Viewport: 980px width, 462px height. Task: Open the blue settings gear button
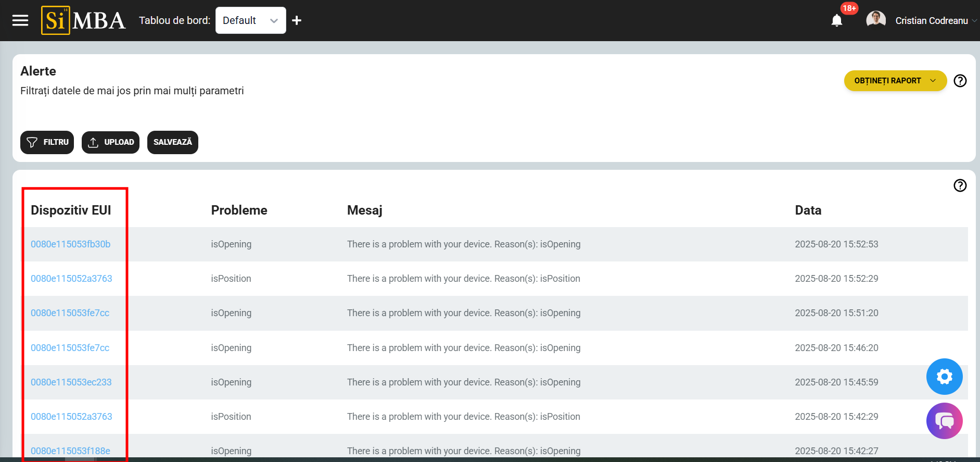point(944,376)
